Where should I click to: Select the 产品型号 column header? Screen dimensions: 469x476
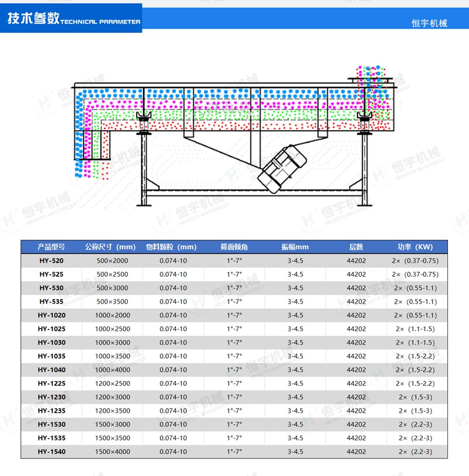click(x=52, y=247)
